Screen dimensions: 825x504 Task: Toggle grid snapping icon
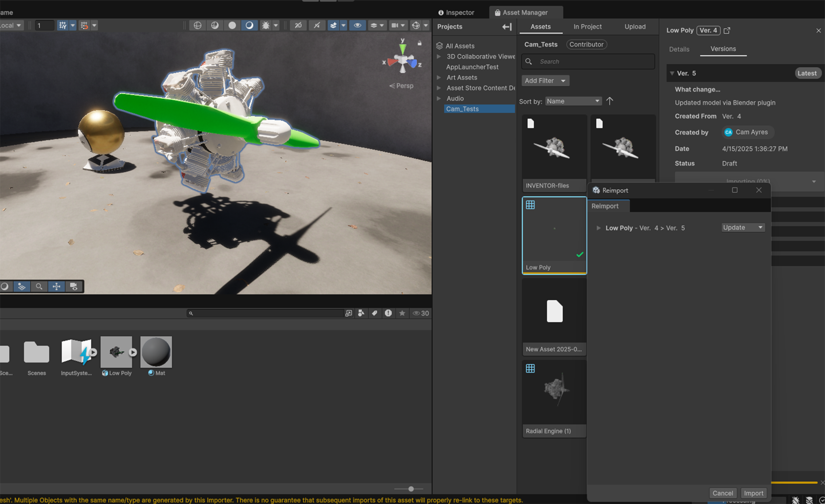pos(62,25)
